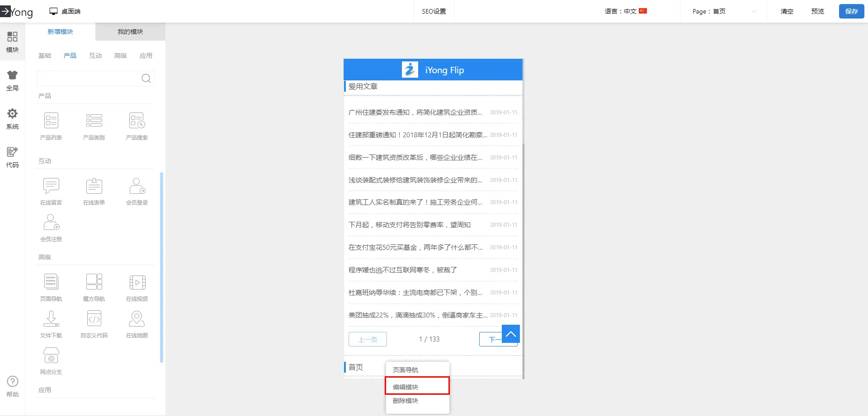
Task: Click the 自定义代码 module icon
Action: pyautogui.click(x=94, y=319)
